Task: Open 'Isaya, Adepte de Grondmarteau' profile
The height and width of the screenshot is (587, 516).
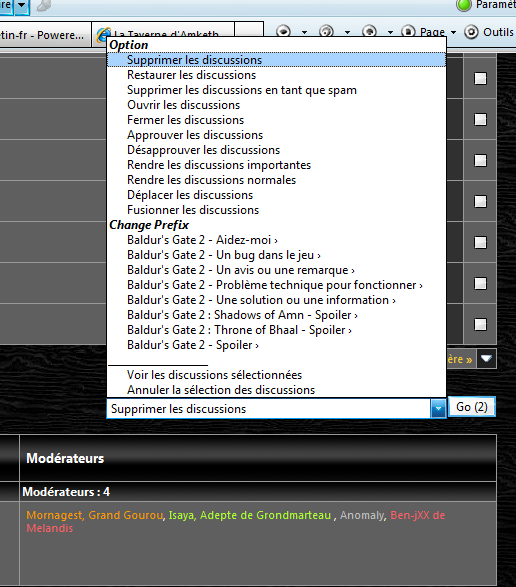Action: (250, 515)
